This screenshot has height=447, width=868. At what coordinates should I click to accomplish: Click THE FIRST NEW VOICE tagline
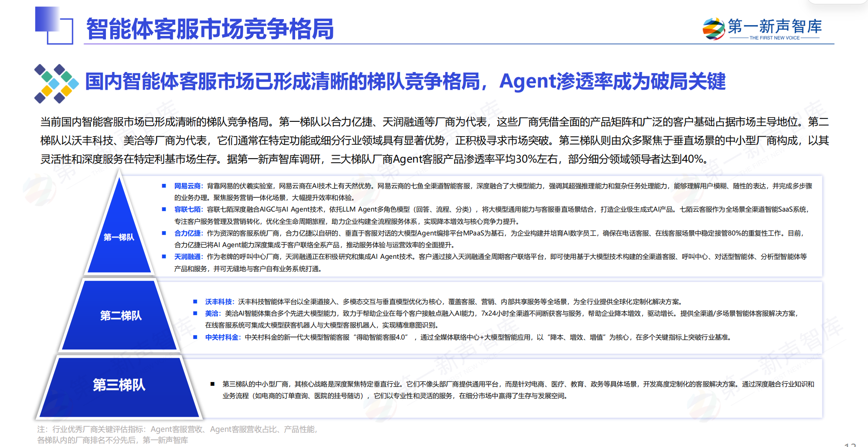pos(775,38)
